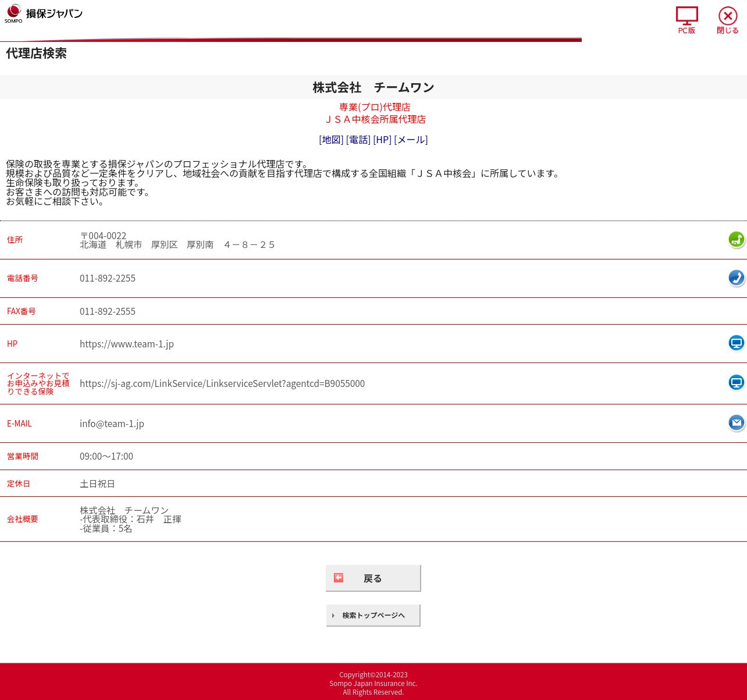Follow the [地図] link
Viewport: 747px width, 700px height.
(331, 140)
